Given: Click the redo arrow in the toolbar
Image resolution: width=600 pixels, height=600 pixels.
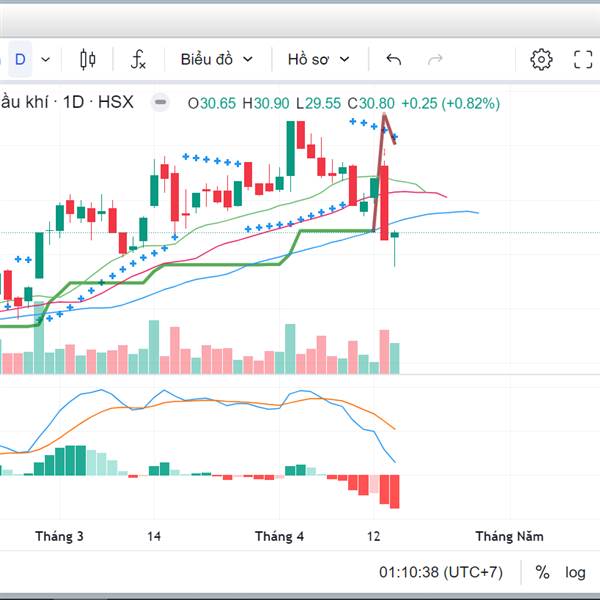Looking at the screenshot, I should coord(435,60).
